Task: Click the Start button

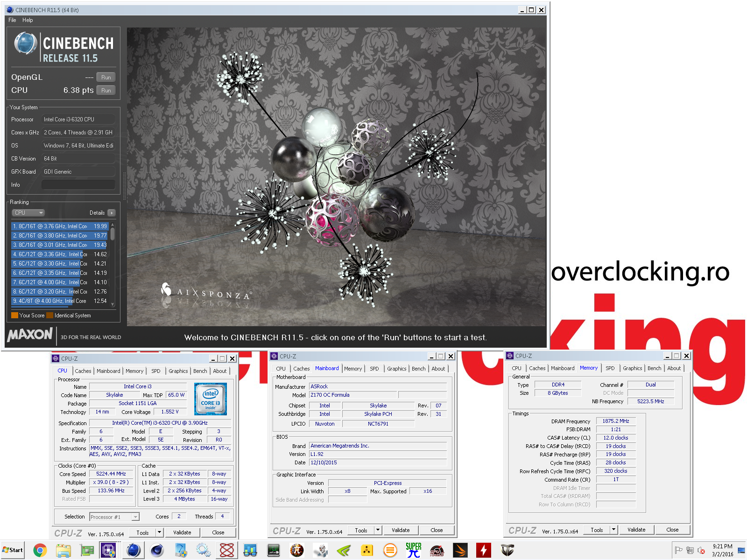Action: click(13, 550)
